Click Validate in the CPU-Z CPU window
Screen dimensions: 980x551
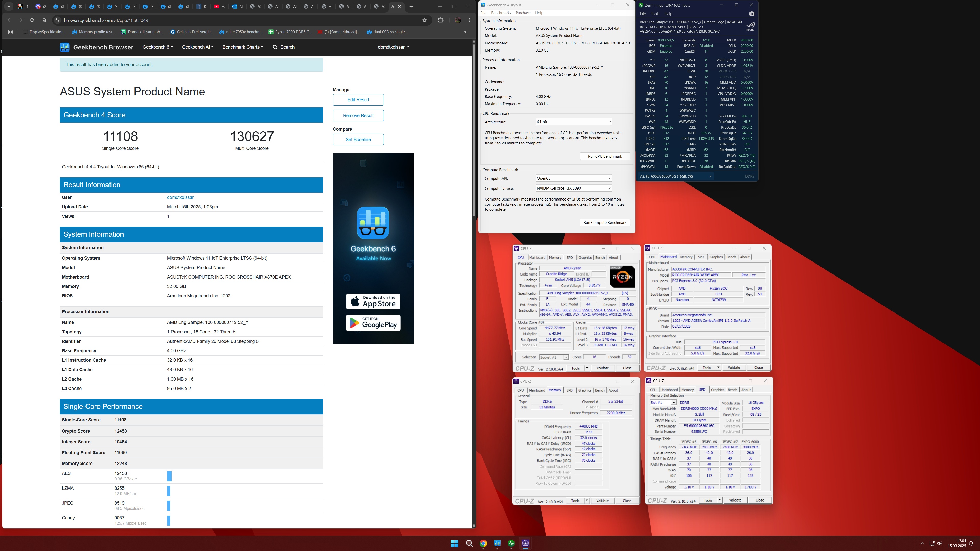click(603, 368)
